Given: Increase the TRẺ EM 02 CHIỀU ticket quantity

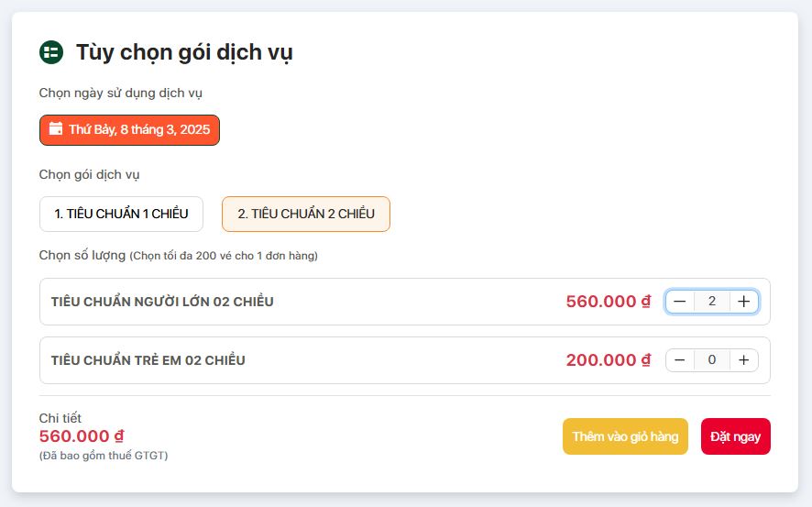Looking at the screenshot, I should pos(744,360).
